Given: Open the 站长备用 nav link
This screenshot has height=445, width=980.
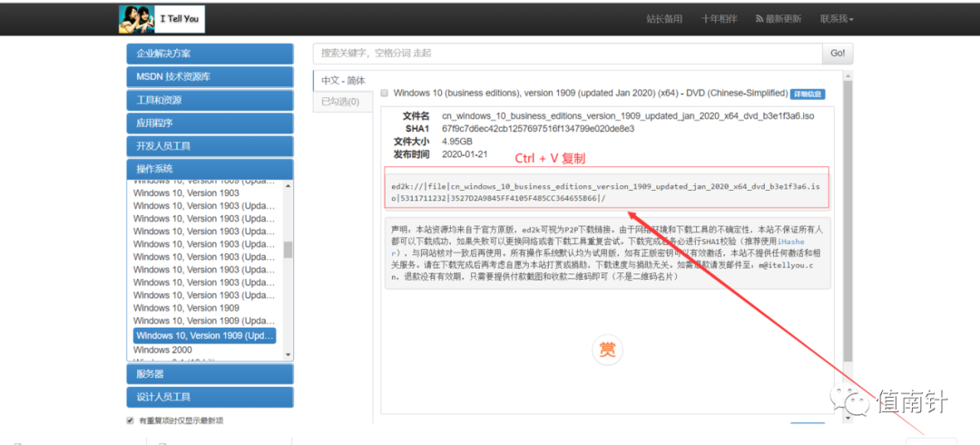Looking at the screenshot, I should point(663,19).
